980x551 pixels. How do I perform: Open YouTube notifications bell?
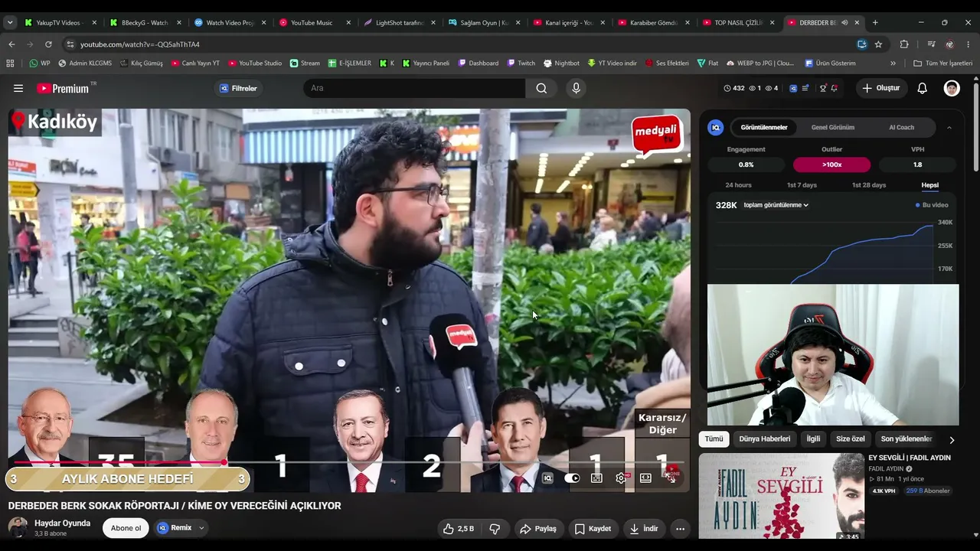coord(923,88)
